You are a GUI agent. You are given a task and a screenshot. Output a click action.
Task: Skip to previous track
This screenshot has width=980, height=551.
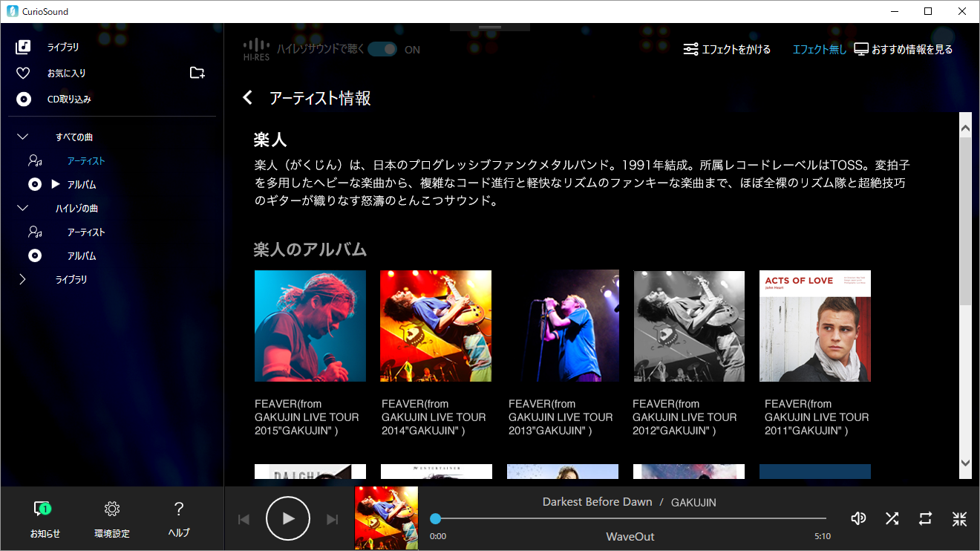(244, 519)
